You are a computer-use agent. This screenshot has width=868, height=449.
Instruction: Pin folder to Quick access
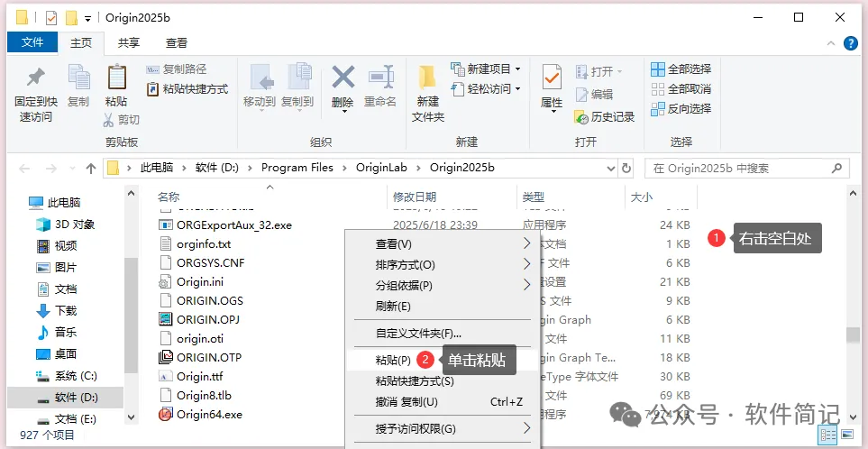point(35,94)
